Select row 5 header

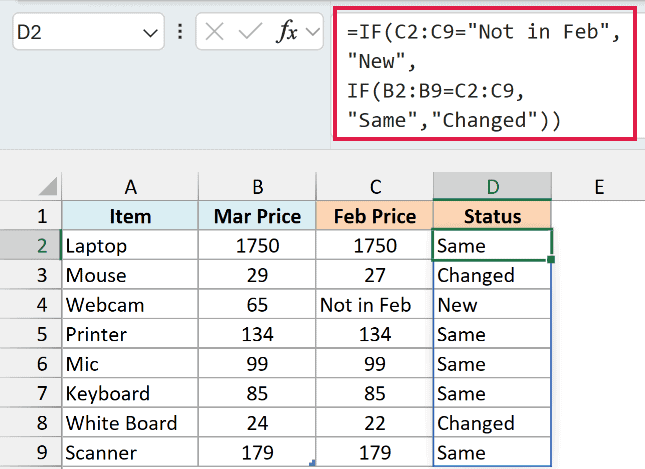[x=31, y=334]
